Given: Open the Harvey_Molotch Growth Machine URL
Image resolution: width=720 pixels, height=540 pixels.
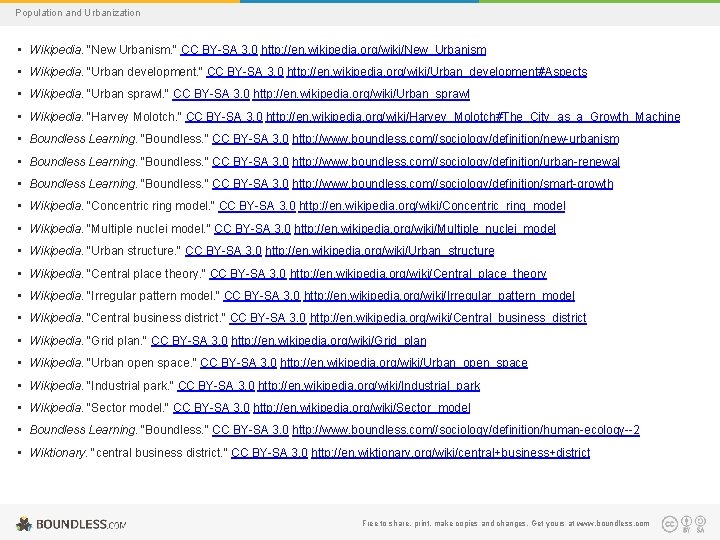Looking at the screenshot, I should pos(473,117).
